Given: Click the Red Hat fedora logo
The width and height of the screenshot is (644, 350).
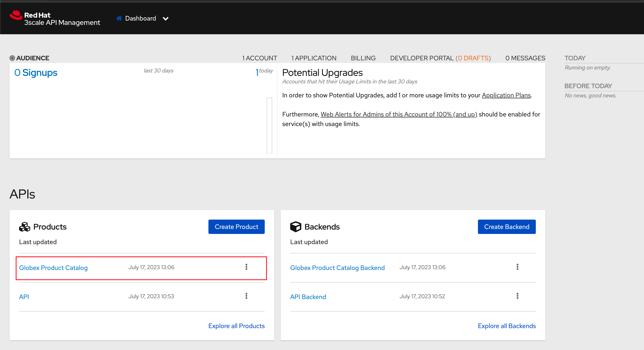Looking at the screenshot, I should [x=16, y=15].
